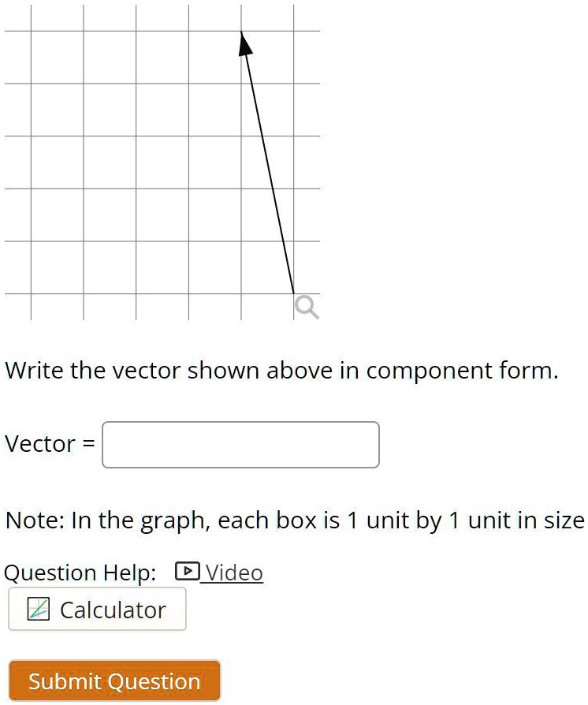Submit your answer for this question
The image size is (588, 705).
pos(114,681)
